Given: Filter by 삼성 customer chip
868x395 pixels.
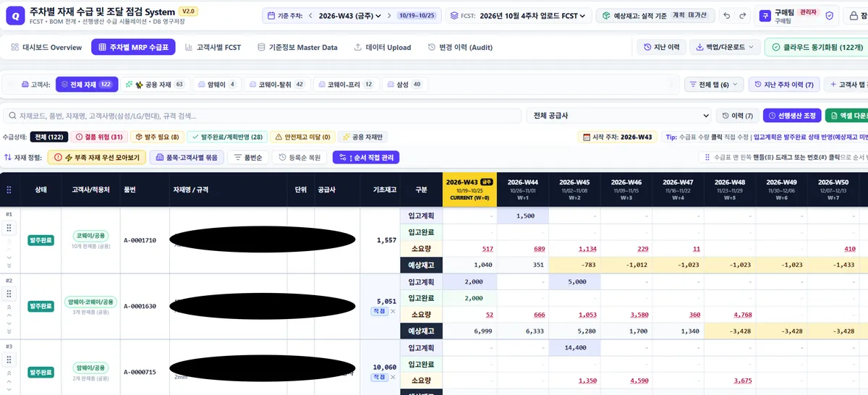Looking at the screenshot, I should [405, 85].
